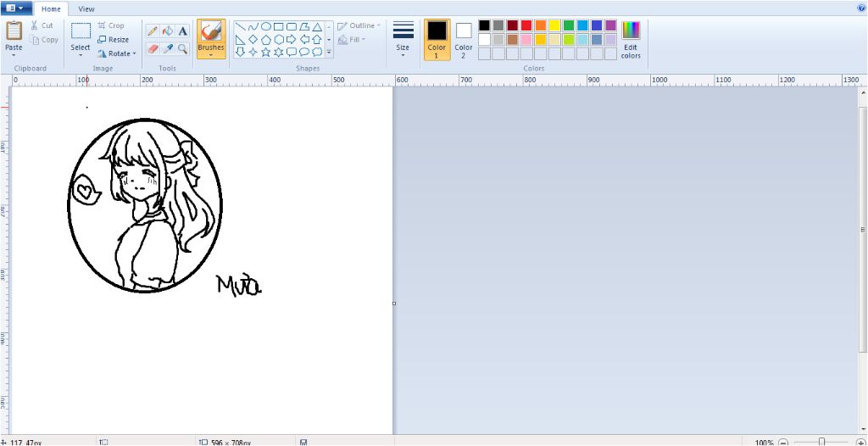
Task: Activate the Color 2 background selector
Action: pyautogui.click(x=464, y=39)
